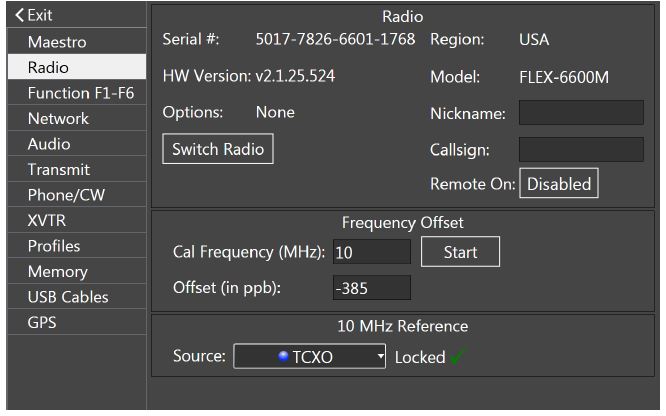Edit the Offset in ppb field

372,288
